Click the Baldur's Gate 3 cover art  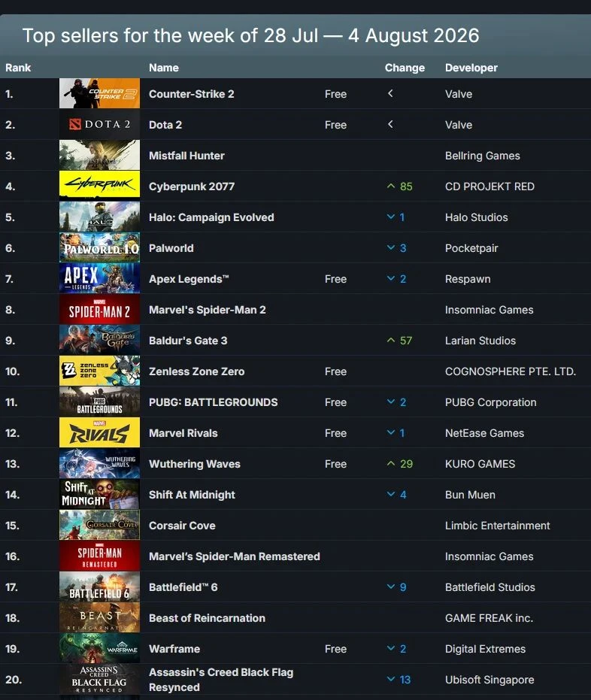[x=99, y=340]
